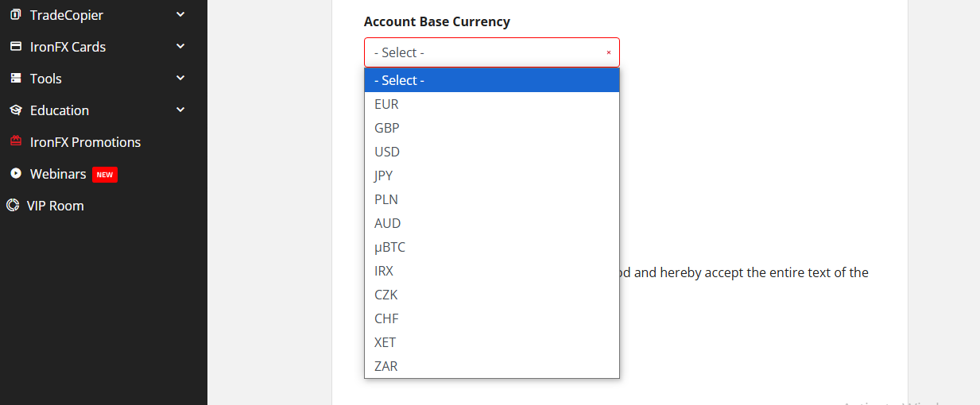Expand the Education menu chevron
Viewport: 980px width, 405px height.
(180, 110)
